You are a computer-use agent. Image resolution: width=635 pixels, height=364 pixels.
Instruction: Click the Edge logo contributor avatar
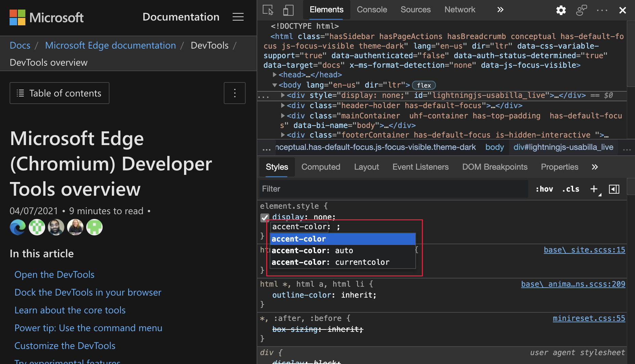point(18,227)
